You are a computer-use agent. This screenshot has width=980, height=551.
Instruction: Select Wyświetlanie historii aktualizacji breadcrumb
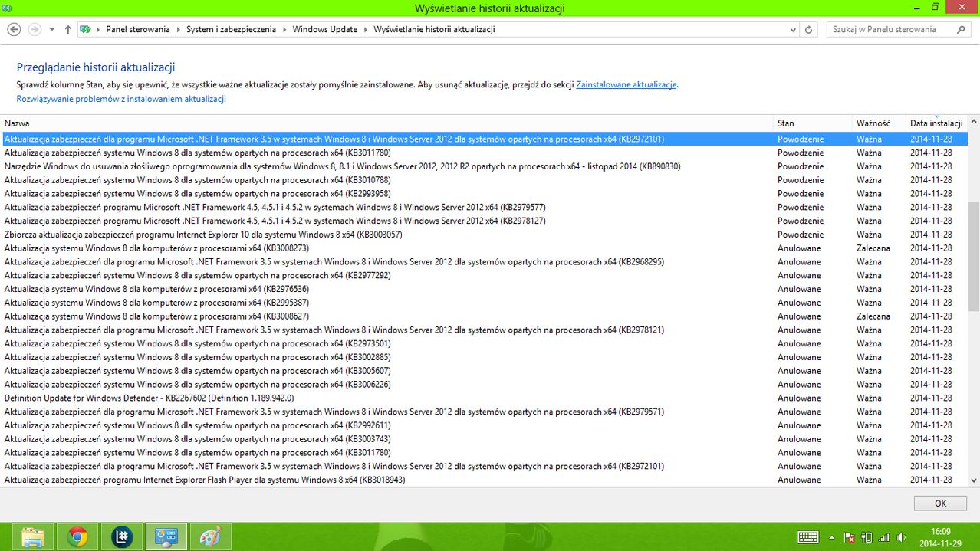434,29
